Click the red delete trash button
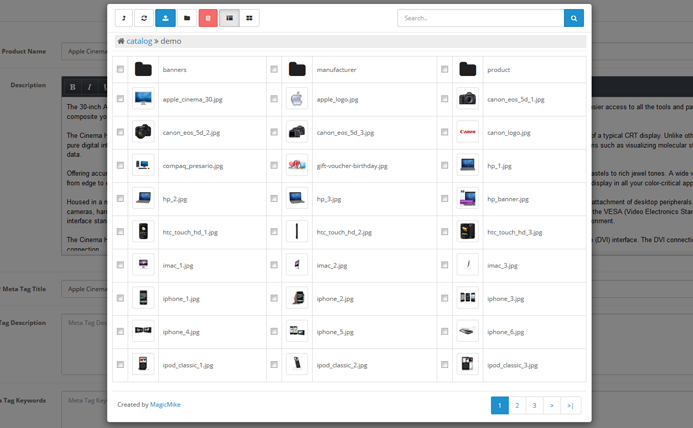The image size is (693, 428). (208, 18)
